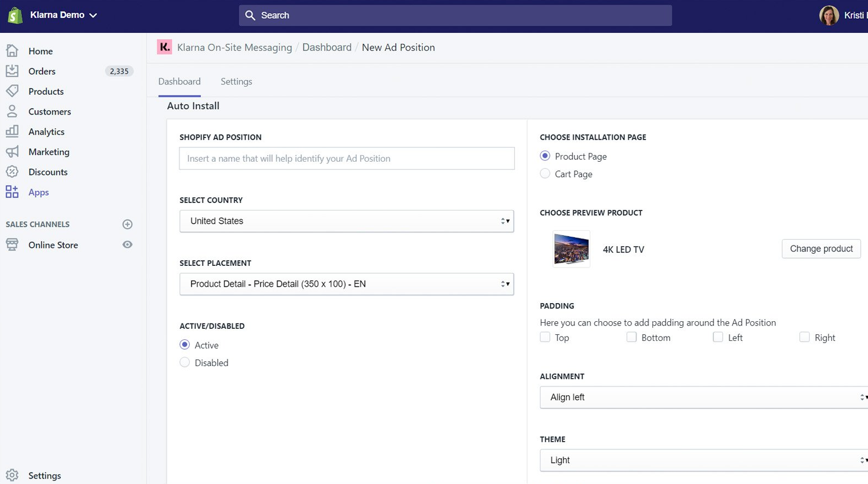The height and width of the screenshot is (484, 868).
Task: Click the Discounts percent badge icon
Action: pos(12,172)
